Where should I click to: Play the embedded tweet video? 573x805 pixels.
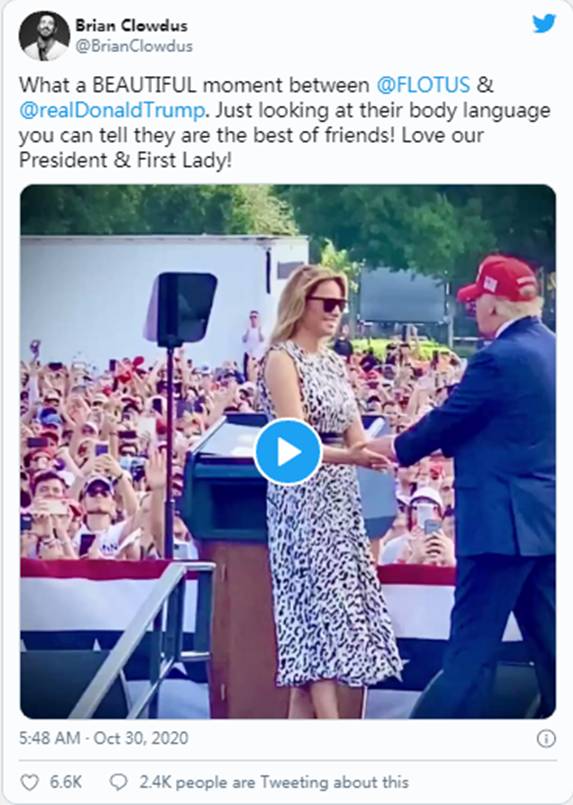288,451
